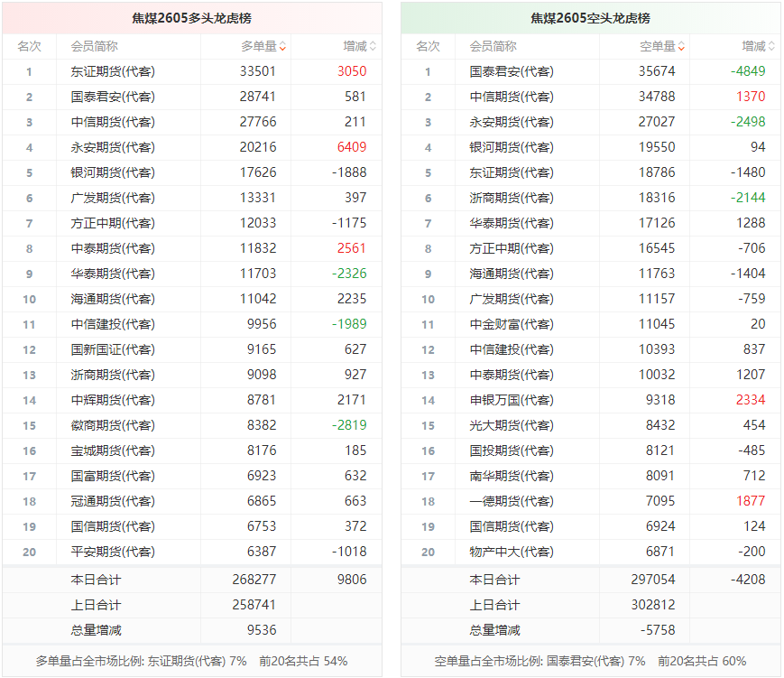Click red change value 6409
The height and width of the screenshot is (678, 784).
click(x=352, y=146)
